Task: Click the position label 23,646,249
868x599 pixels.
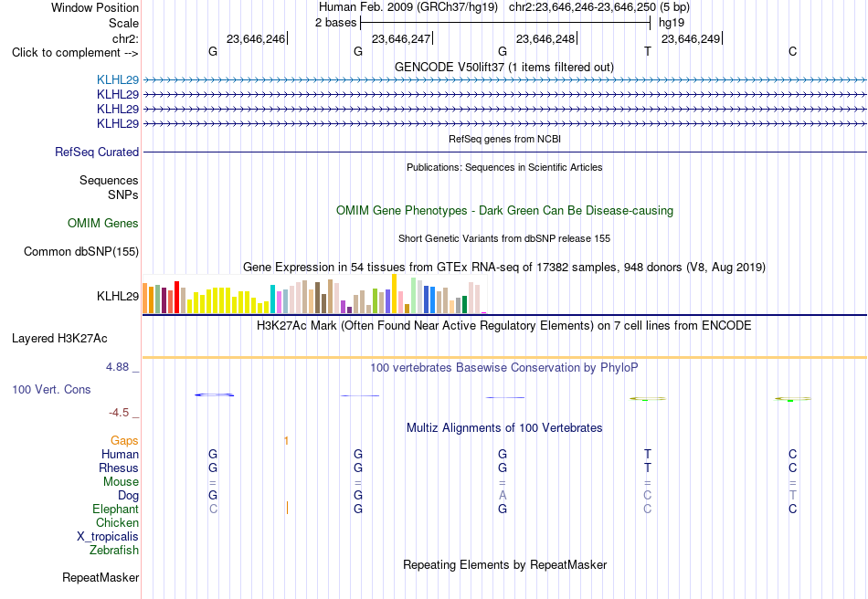Action: click(691, 38)
